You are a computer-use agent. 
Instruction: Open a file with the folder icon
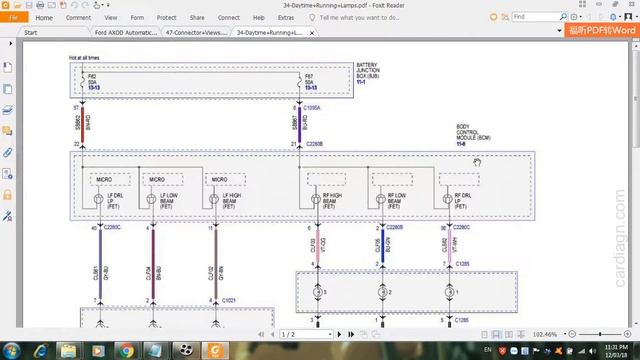(17, 5)
